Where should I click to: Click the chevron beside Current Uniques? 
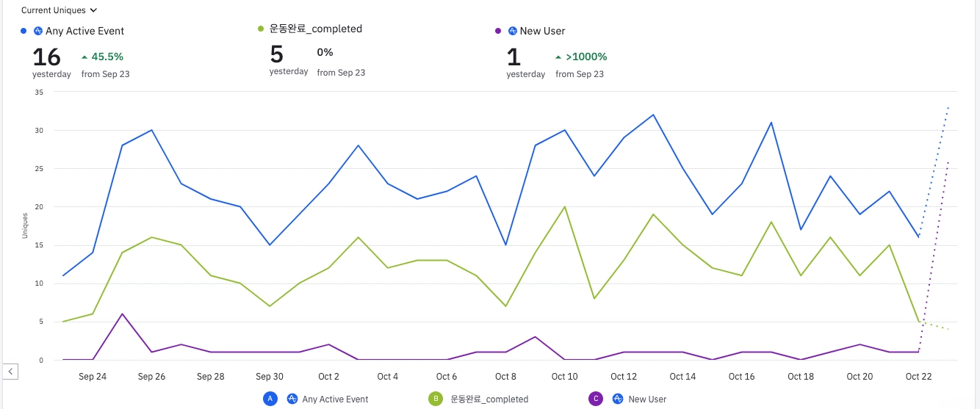coord(93,11)
